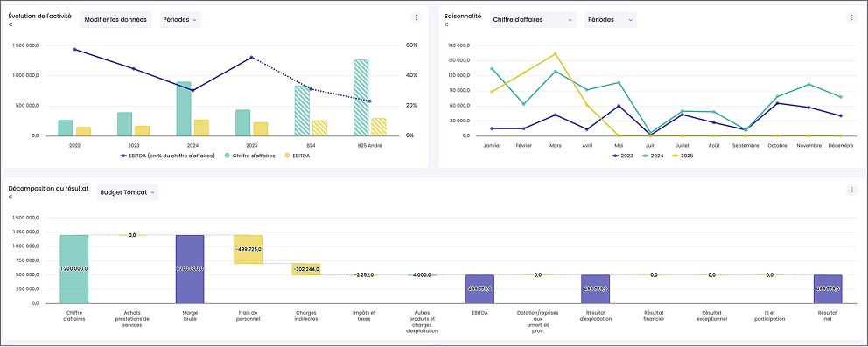Click the Résultat financier axis label

654,316
